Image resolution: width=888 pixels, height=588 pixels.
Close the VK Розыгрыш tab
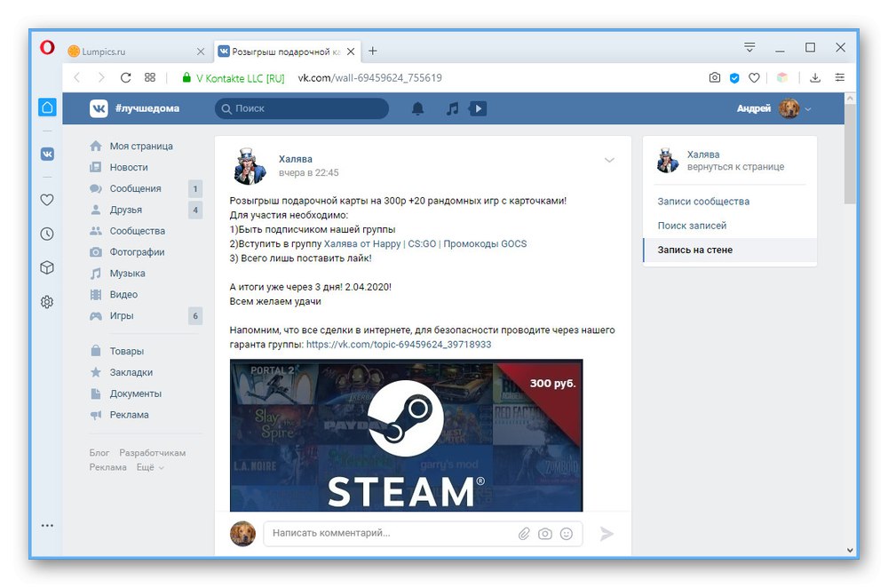tap(351, 52)
